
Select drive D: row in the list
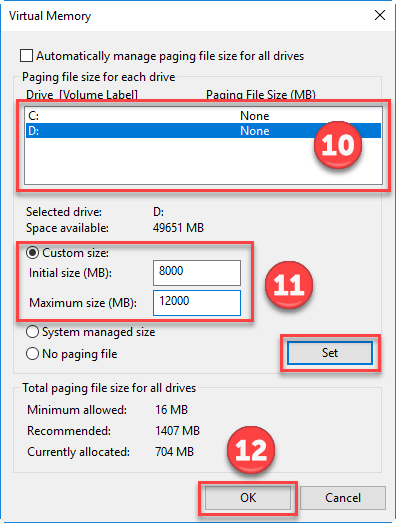[203, 130]
